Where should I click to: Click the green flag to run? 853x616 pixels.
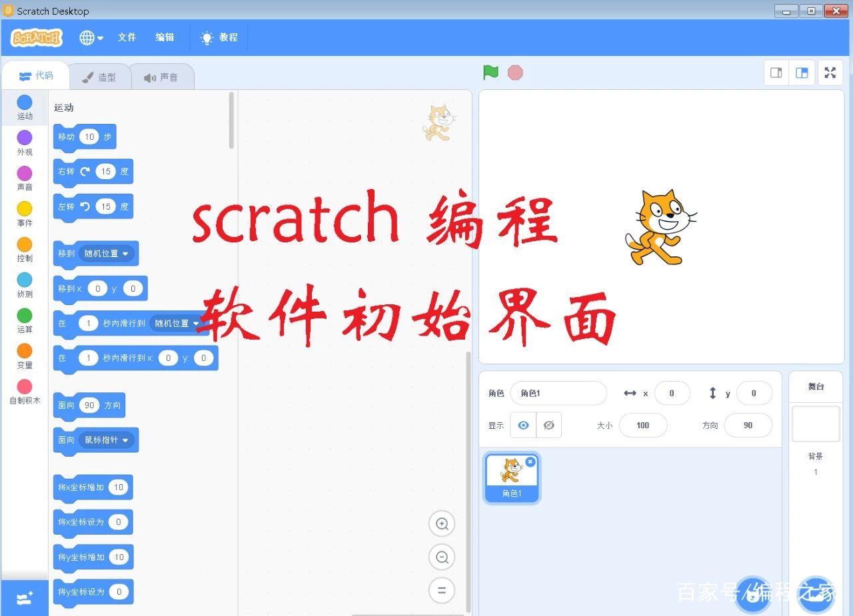click(490, 73)
